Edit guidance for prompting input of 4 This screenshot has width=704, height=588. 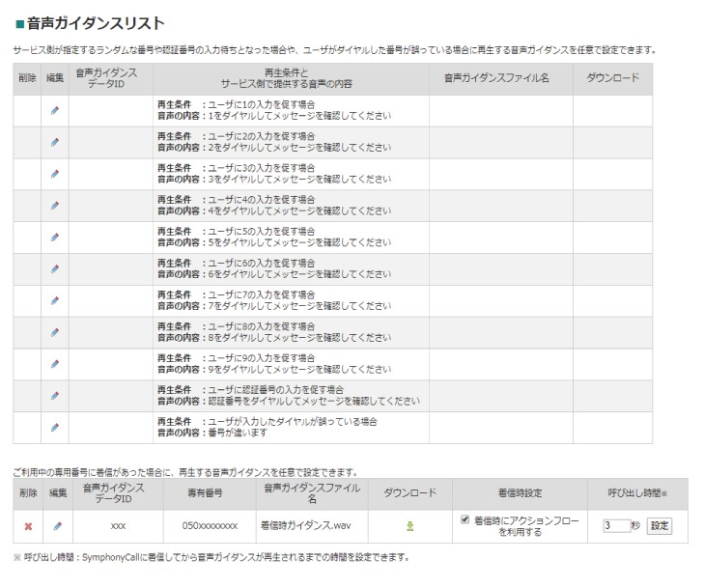[x=55, y=206]
